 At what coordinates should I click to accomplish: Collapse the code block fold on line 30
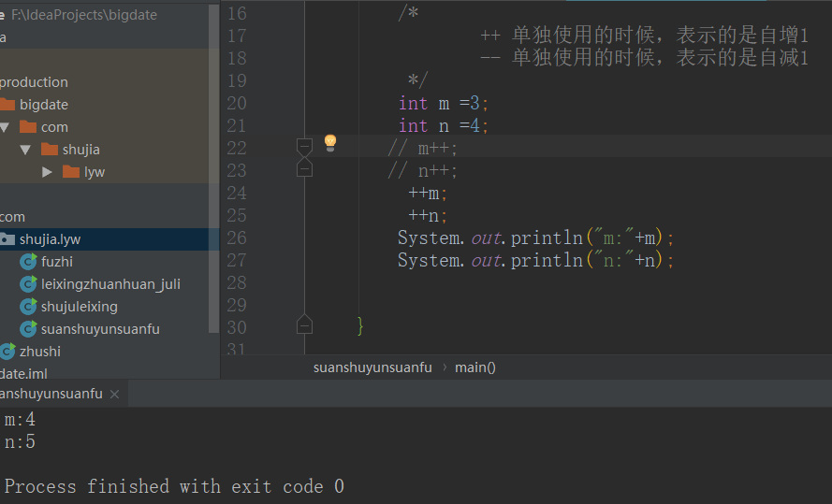[x=304, y=324]
